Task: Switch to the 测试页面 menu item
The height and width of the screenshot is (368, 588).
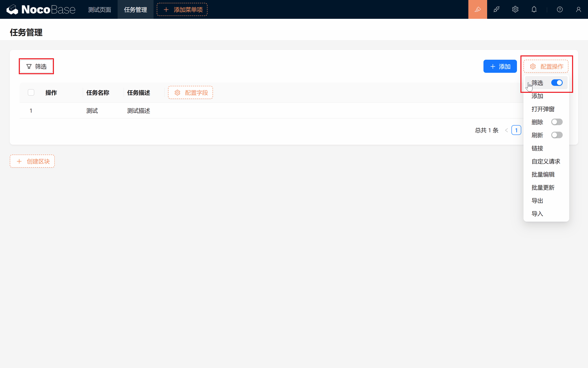Action: pos(99,9)
